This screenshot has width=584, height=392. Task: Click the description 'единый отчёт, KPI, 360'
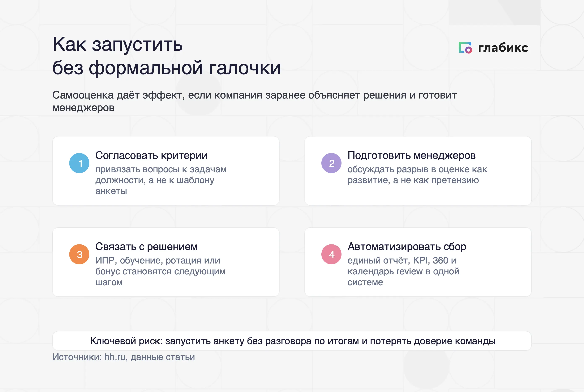click(403, 271)
